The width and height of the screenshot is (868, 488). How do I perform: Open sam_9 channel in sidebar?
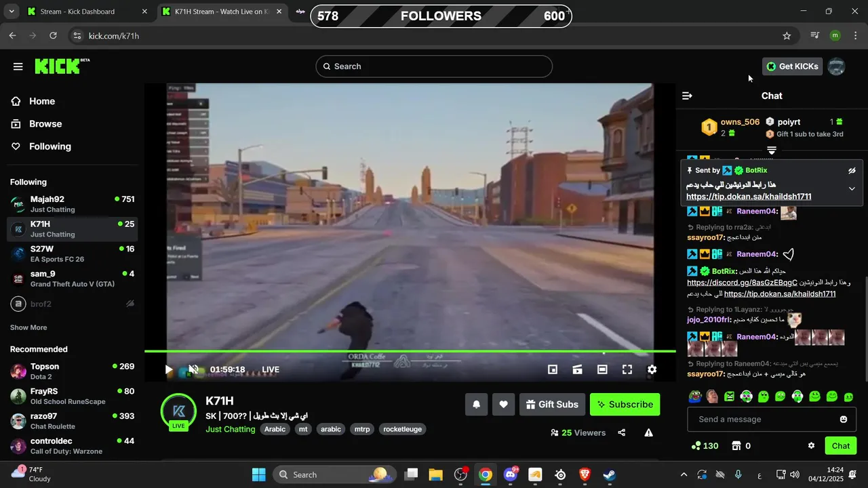coord(73,279)
